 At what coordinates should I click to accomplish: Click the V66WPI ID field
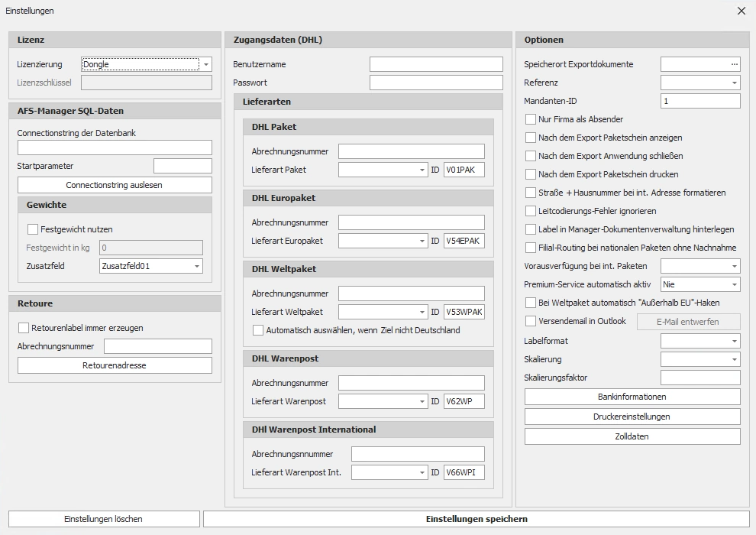pyautogui.click(x=464, y=473)
